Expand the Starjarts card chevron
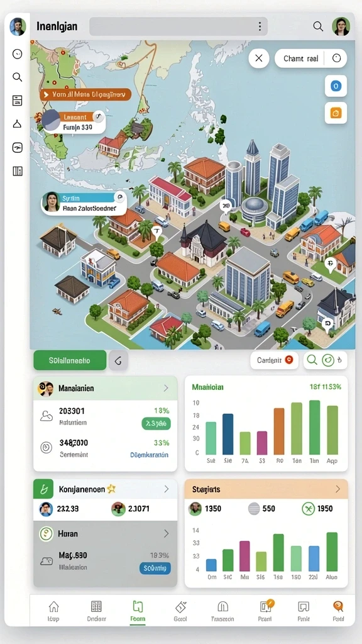This screenshot has width=362, height=644. click(x=337, y=489)
